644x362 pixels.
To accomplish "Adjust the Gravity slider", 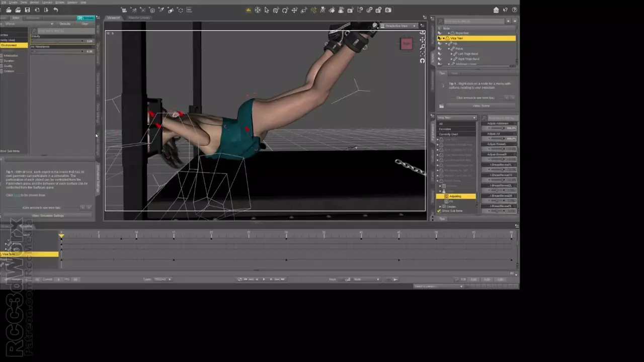I will (x=58, y=41).
